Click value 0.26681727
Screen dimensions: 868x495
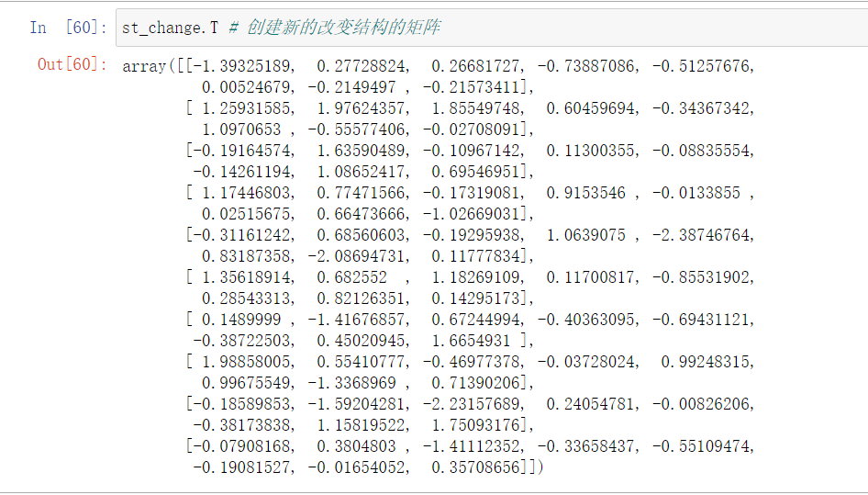(x=475, y=66)
